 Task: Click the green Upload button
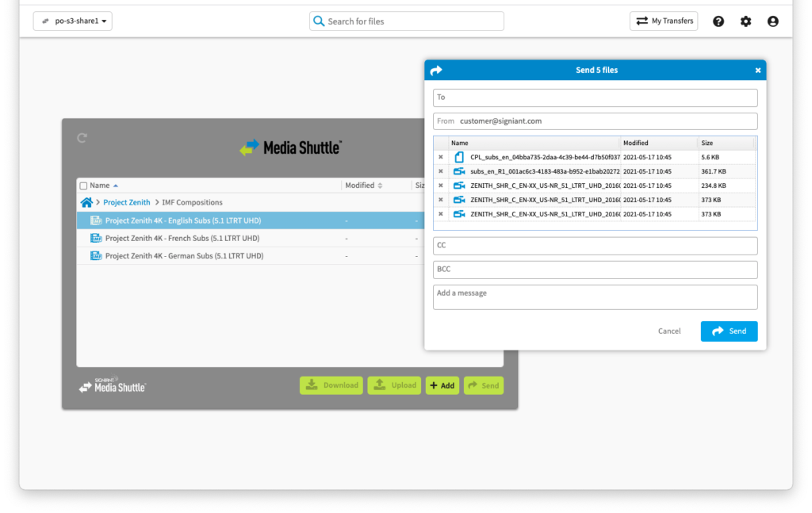click(394, 385)
